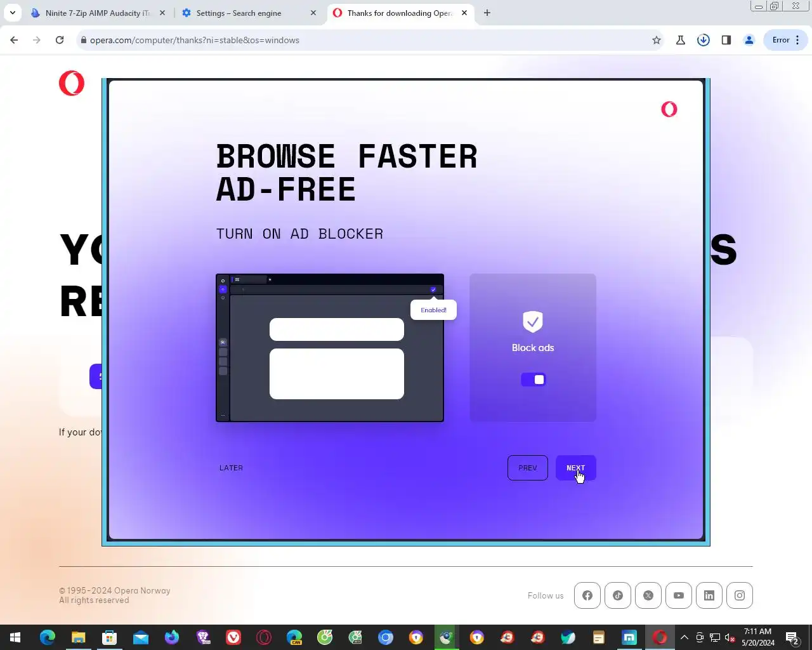
Task: Launch Vivaldi from the taskbar
Action: click(233, 637)
